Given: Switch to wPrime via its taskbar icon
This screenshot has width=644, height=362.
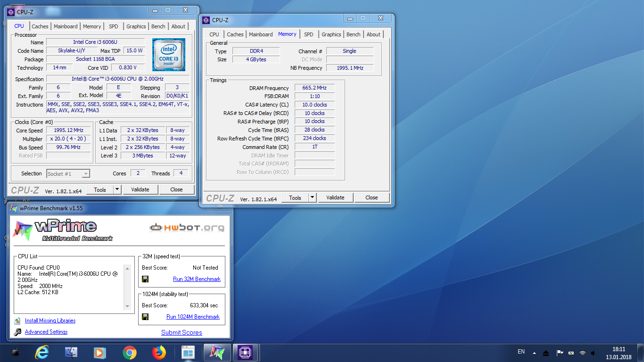Looking at the screenshot, I should pos(217,353).
